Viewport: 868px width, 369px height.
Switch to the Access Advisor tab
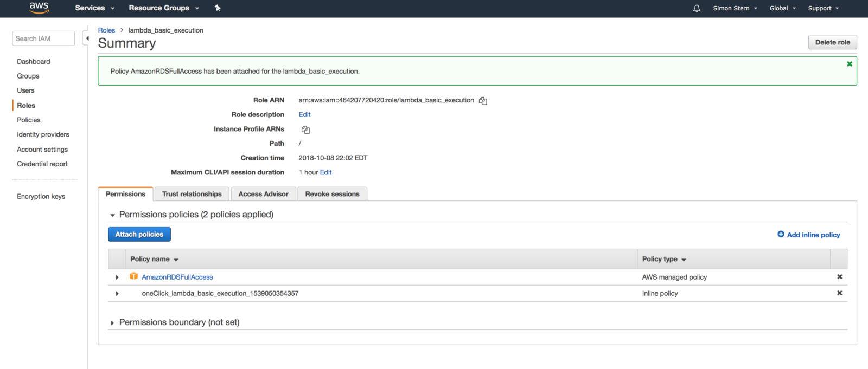(x=263, y=194)
